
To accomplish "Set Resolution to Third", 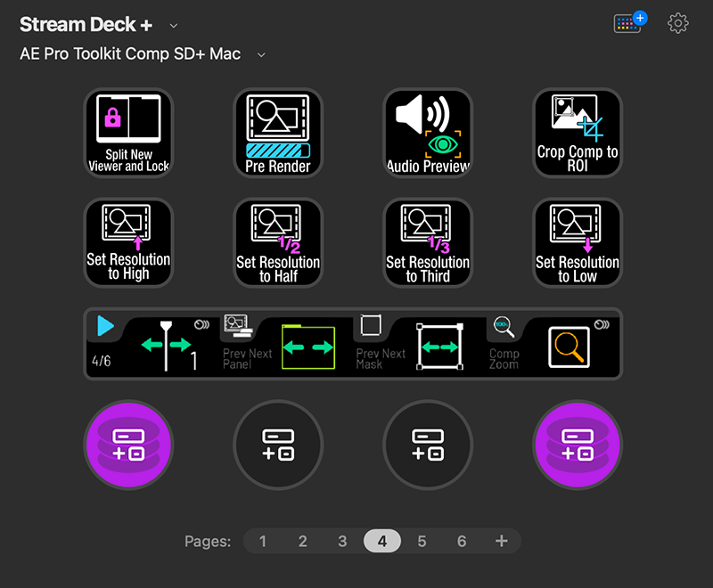I will pos(428,242).
